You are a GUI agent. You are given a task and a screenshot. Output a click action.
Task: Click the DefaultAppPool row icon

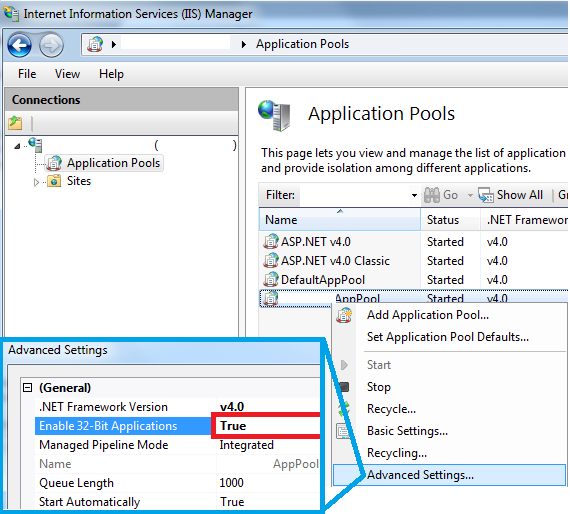tap(271, 279)
